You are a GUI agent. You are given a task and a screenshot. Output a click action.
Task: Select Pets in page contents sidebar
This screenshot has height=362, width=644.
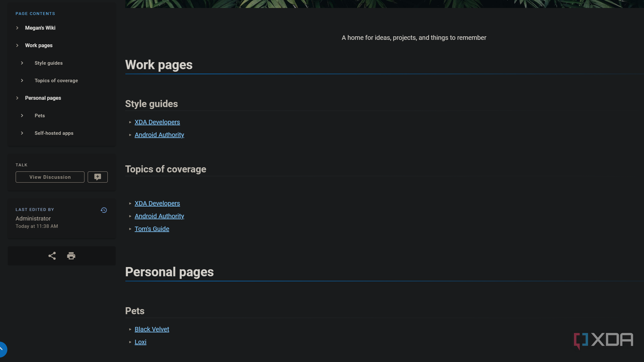[x=40, y=116]
